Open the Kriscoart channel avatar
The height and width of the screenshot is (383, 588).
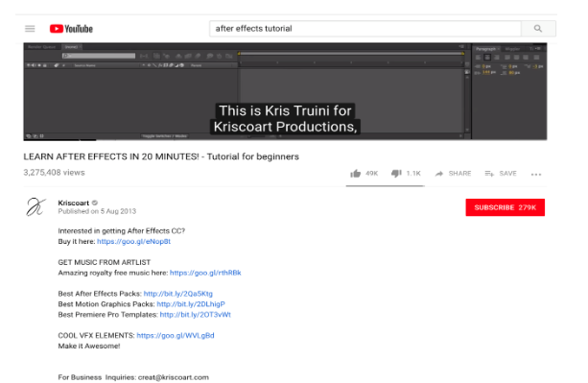click(36, 207)
